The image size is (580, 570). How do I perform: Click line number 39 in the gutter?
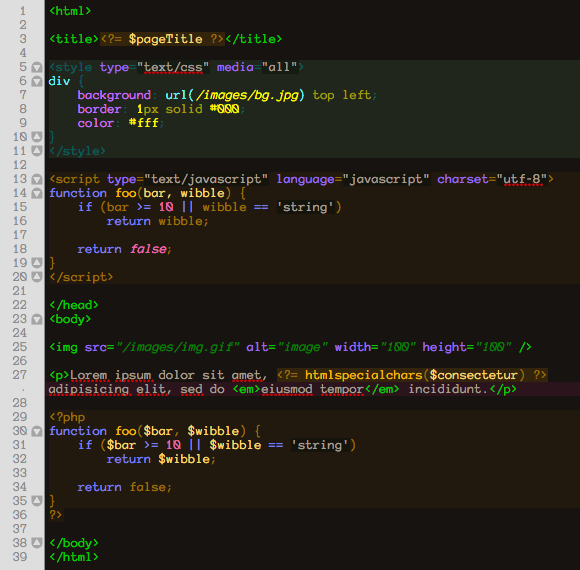pos(20,557)
